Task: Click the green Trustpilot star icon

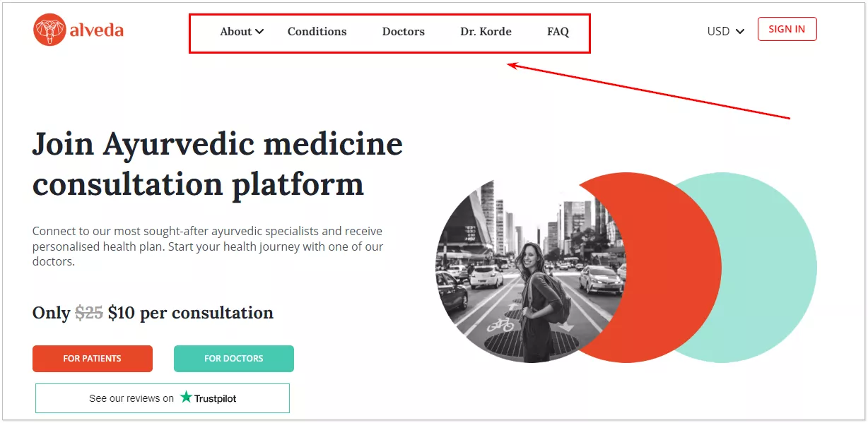Action: (x=186, y=397)
